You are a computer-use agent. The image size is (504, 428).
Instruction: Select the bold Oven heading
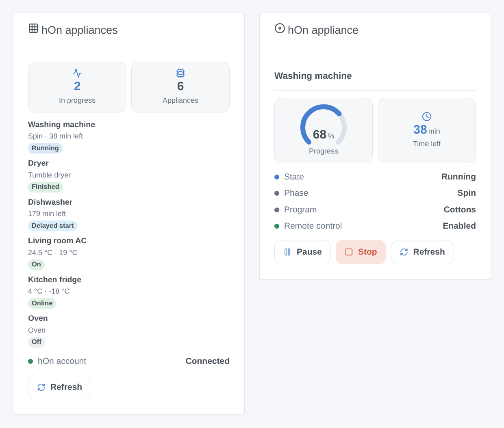38,318
